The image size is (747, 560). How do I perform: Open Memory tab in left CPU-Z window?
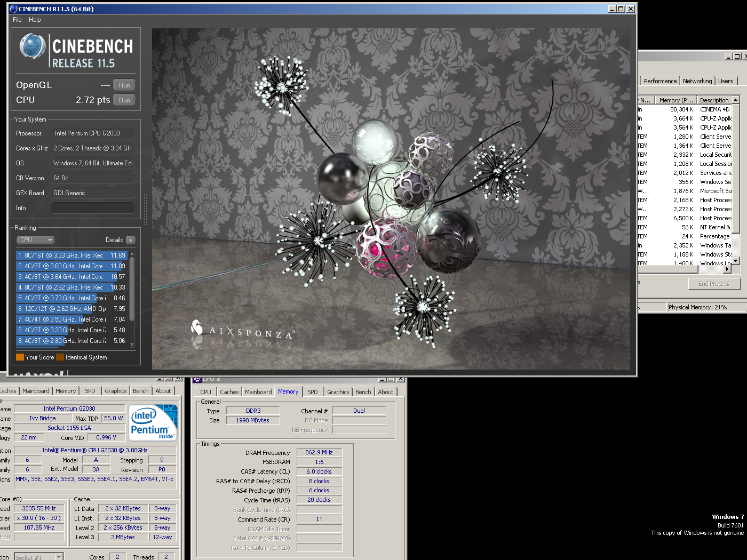66,391
